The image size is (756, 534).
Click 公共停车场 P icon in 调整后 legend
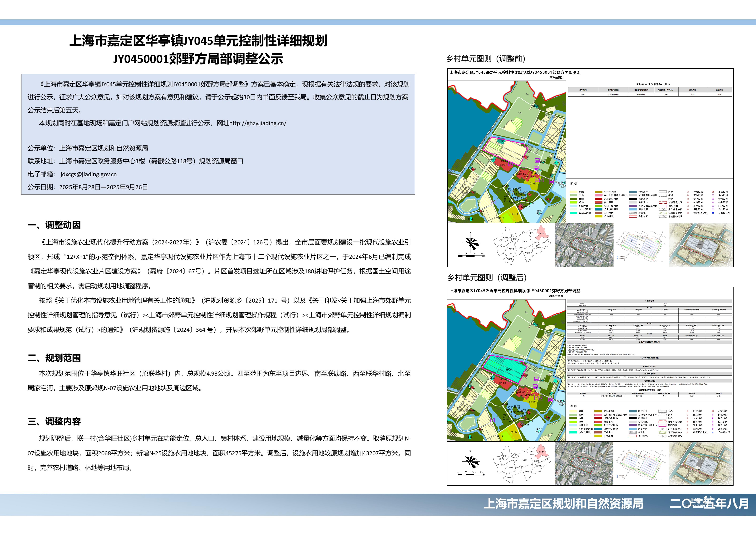[x=713, y=432]
